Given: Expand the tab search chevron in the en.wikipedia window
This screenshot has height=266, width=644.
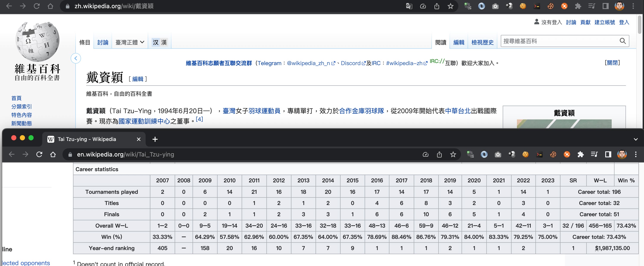Looking at the screenshot, I should [x=636, y=139].
